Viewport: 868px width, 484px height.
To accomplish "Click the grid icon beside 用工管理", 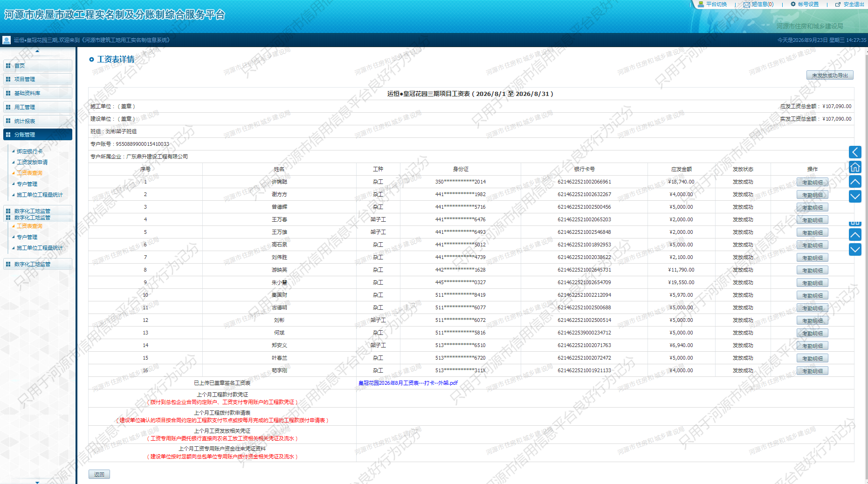I will tap(8, 107).
